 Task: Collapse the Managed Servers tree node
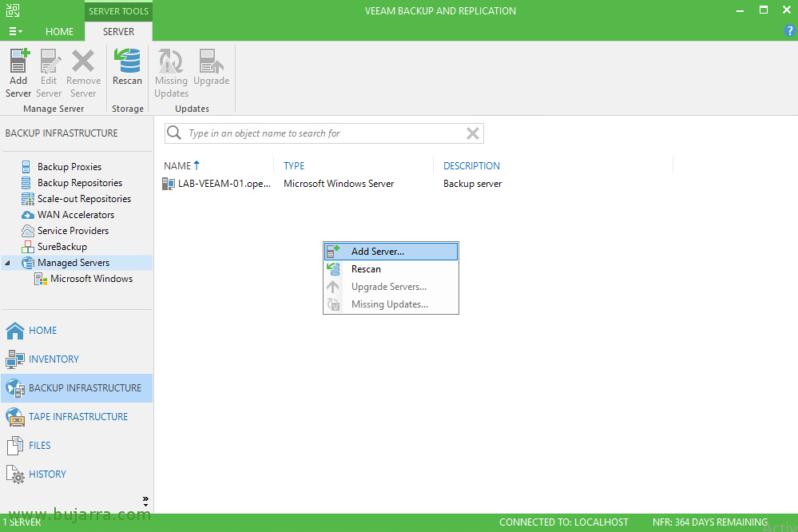pyautogui.click(x=8, y=263)
